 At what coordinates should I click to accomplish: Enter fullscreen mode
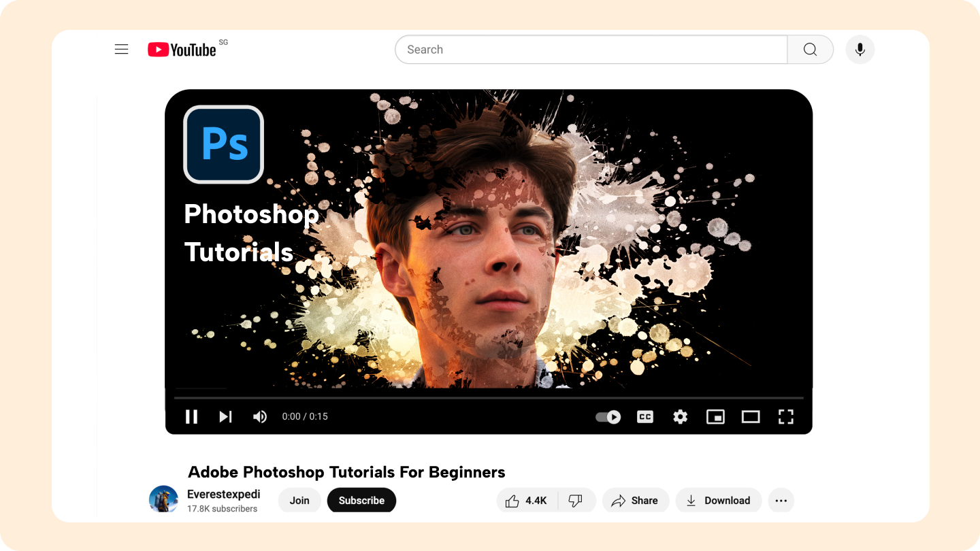point(786,416)
